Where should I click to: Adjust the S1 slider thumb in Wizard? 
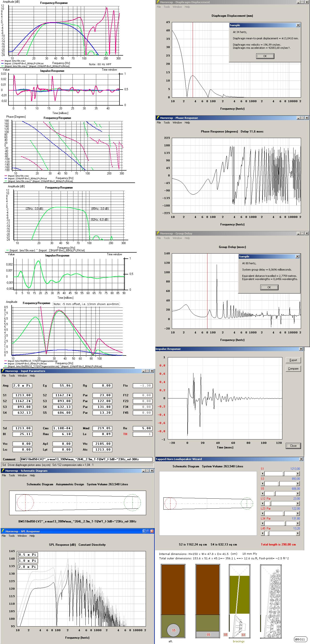[x=283, y=473]
